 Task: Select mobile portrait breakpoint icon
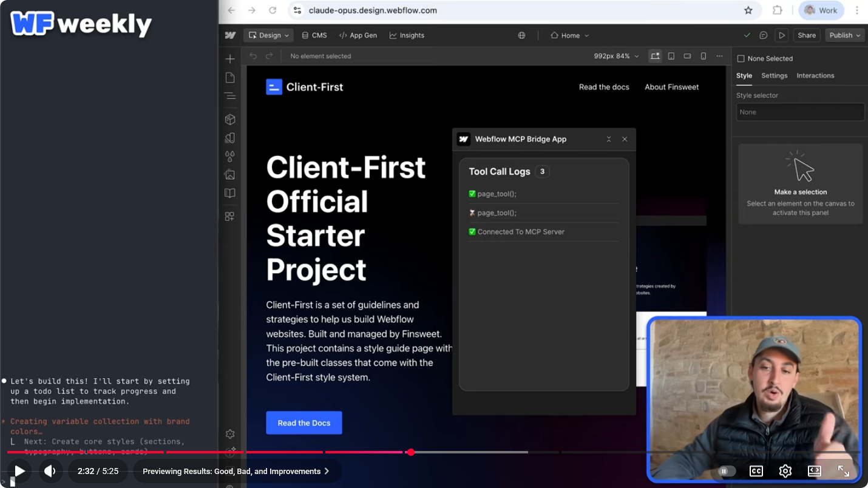point(704,56)
